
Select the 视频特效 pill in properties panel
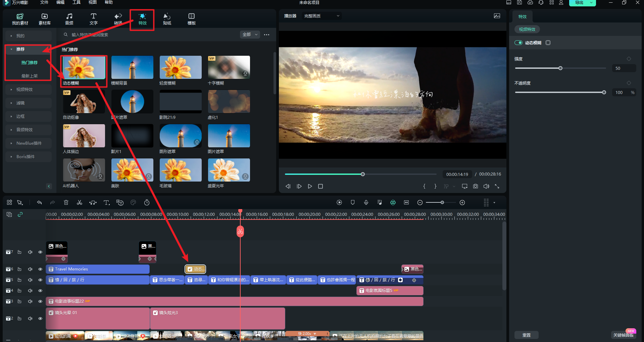(527, 29)
